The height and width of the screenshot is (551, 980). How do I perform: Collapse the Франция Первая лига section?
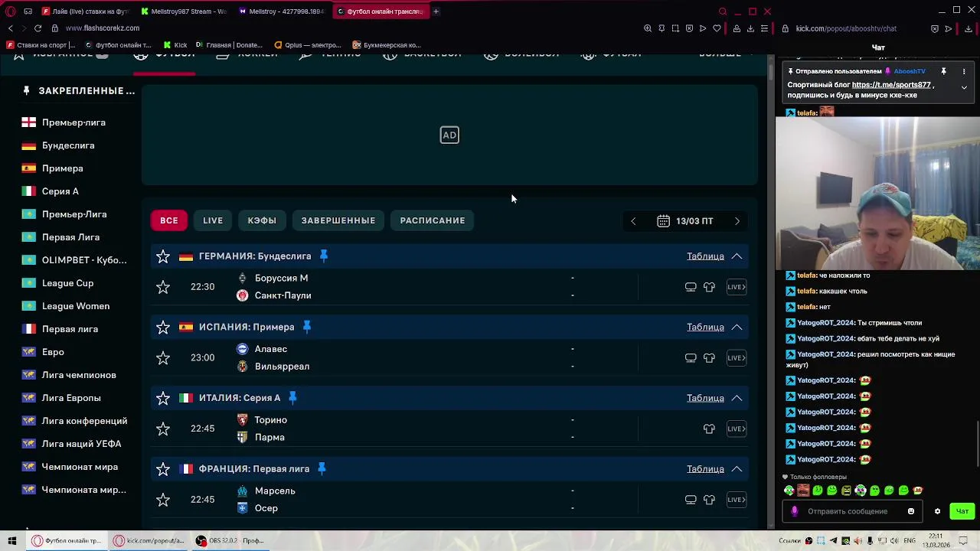click(737, 469)
